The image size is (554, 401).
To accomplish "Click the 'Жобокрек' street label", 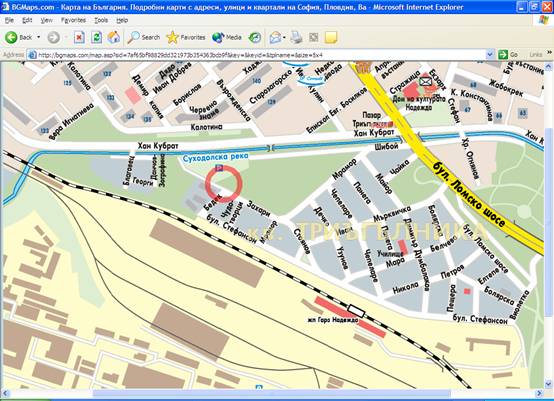I will pos(506,89).
